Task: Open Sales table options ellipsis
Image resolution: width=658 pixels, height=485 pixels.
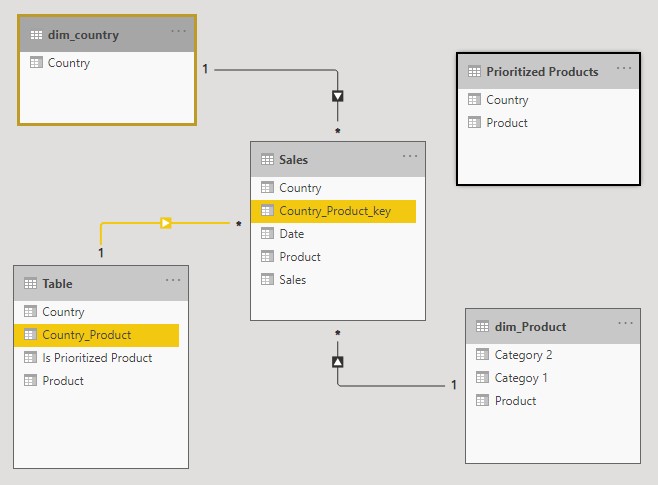Action: [410, 156]
